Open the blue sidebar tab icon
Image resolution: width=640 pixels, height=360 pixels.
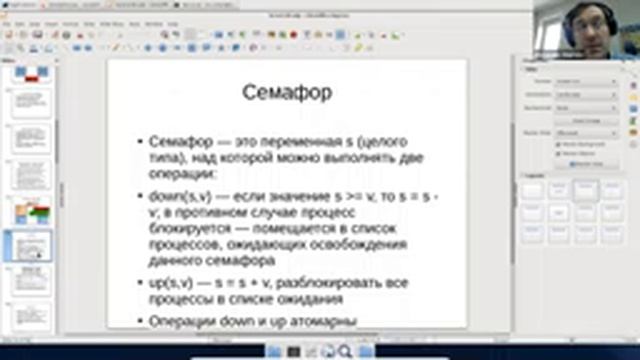(633, 109)
